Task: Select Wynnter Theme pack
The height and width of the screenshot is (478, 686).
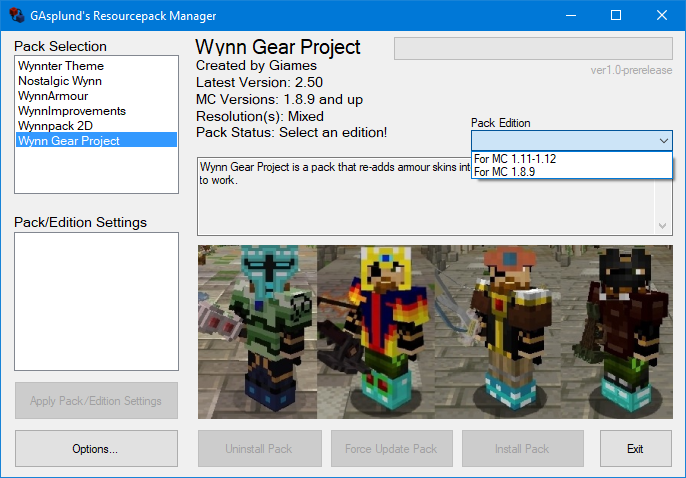Action: (x=60, y=66)
